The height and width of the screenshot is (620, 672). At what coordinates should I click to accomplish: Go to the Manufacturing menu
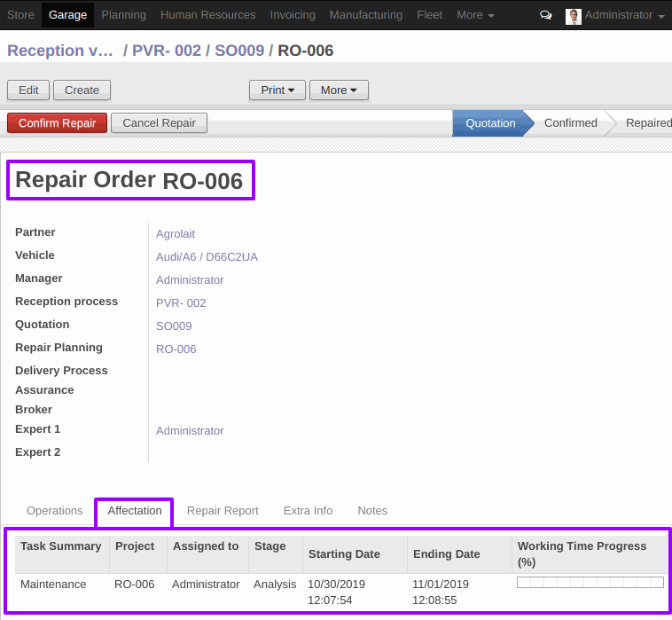[x=365, y=15]
